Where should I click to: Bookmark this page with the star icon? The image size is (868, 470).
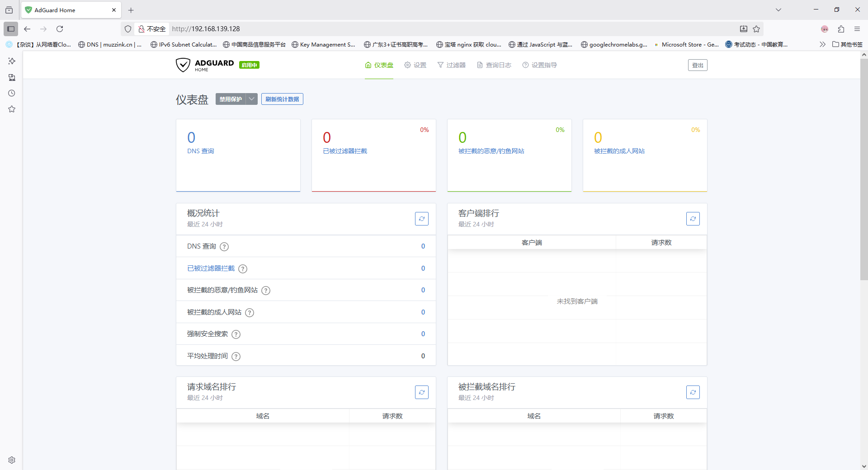(756, 29)
